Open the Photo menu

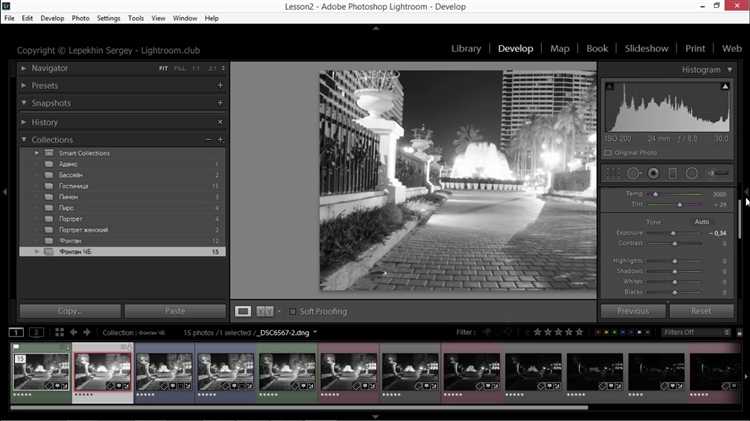pyautogui.click(x=80, y=18)
